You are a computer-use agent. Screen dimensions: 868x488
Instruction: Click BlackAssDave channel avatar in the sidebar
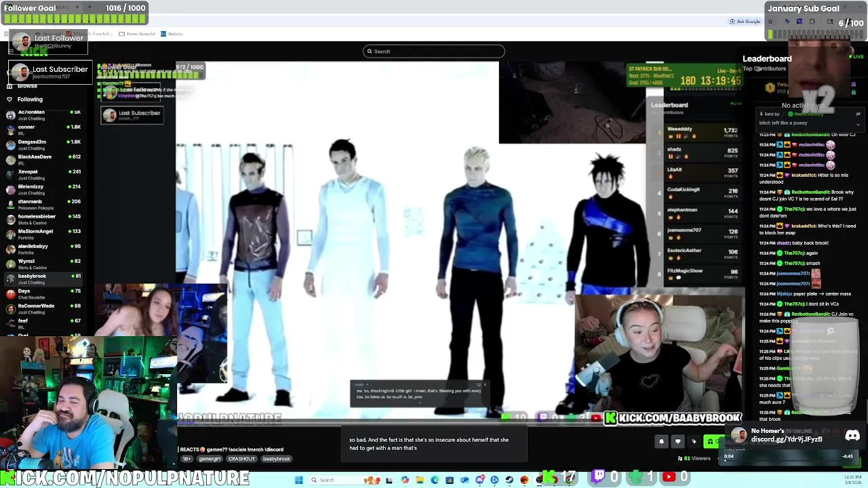click(10, 159)
